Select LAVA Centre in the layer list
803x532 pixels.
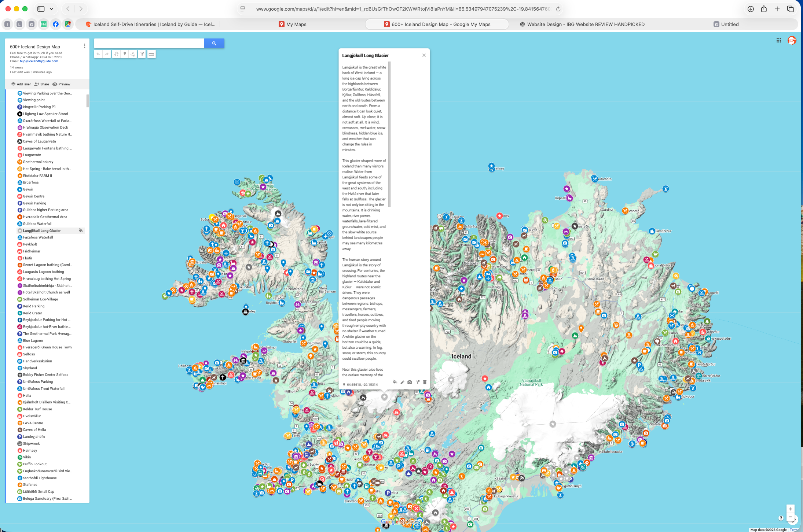pyautogui.click(x=33, y=423)
